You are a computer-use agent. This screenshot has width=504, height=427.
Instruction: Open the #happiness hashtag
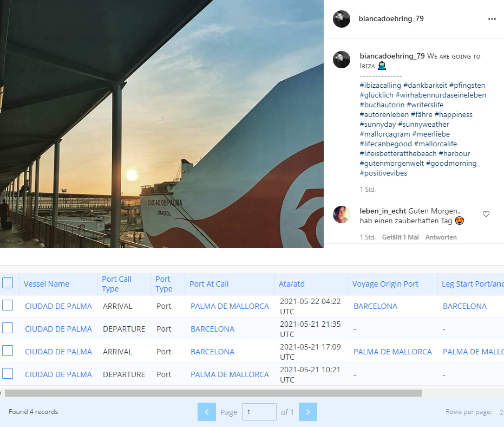[x=454, y=114]
